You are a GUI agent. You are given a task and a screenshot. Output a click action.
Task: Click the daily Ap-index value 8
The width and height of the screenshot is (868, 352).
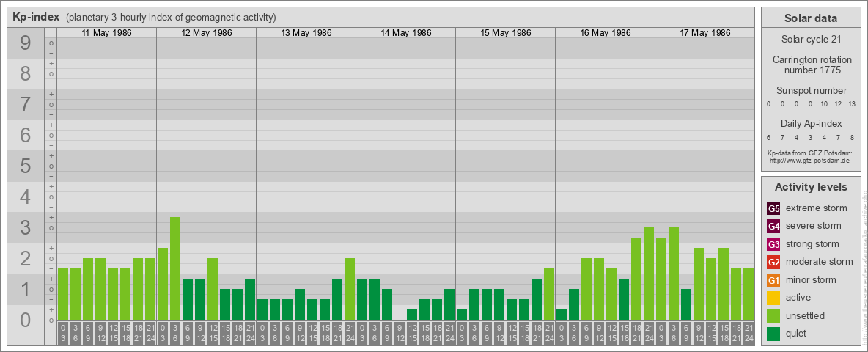(853, 137)
